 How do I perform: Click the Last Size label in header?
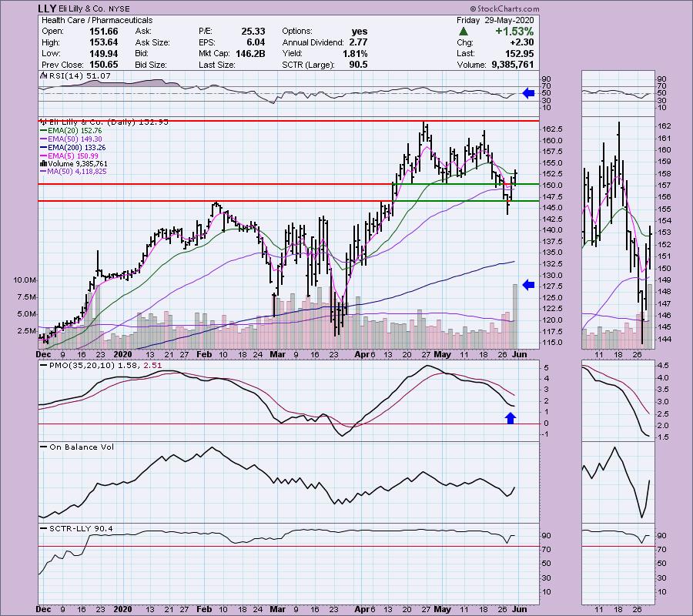[x=216, y=65]
